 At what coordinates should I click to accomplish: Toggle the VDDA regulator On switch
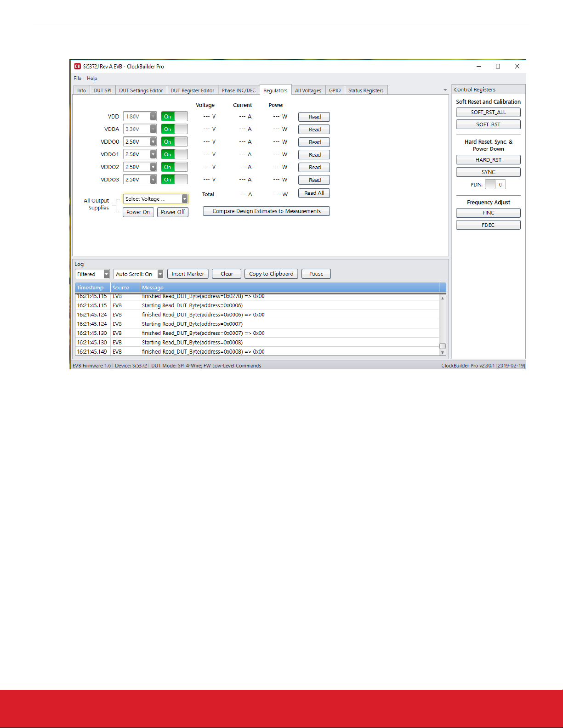[174, 129]
